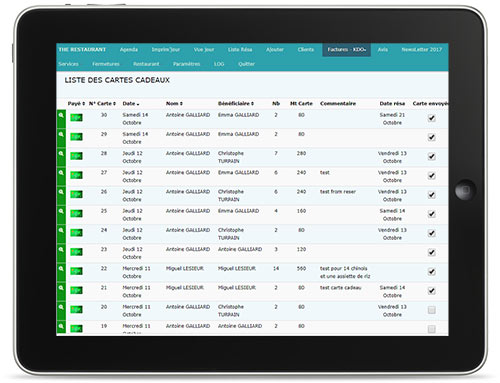View details magnifier for card 22
The width and height of the screenshot is (500, 383).
(61, 269)
